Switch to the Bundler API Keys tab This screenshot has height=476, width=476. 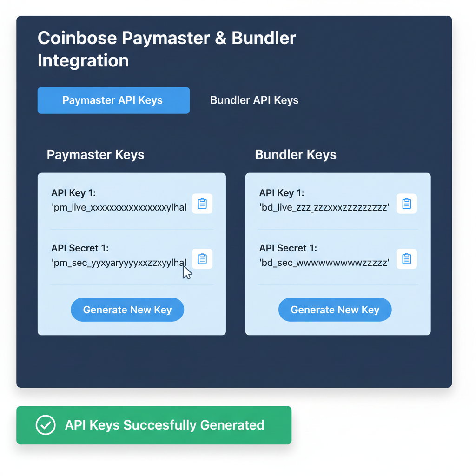click(x=254, y=100)
